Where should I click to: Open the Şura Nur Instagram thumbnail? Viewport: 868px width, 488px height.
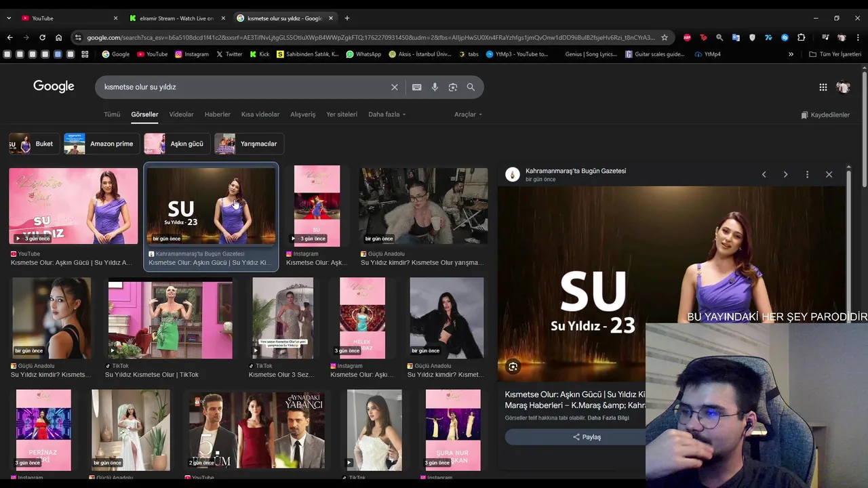click(453, 430)
